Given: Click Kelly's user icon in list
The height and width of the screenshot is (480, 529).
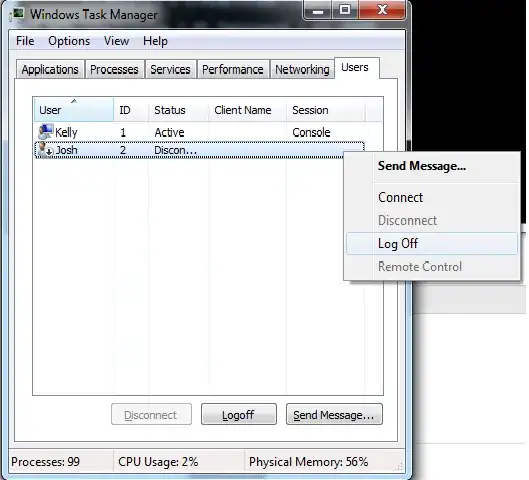Looking at the screenshot, I should (45, 132).
